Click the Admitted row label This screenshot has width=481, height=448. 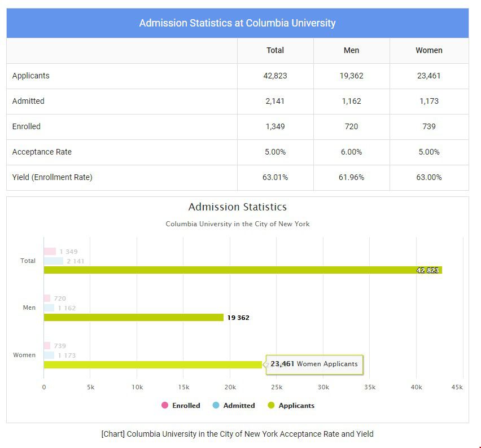28,101
